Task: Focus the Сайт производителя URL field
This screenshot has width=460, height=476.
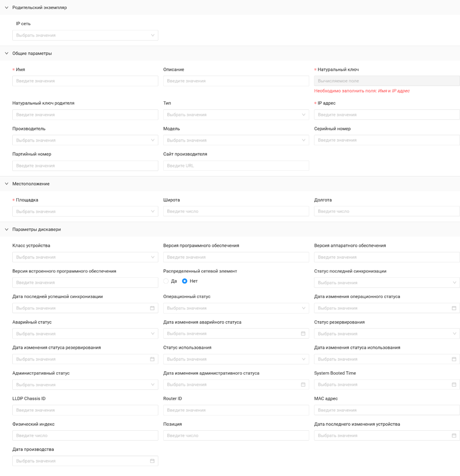Action: coord(236,166)
